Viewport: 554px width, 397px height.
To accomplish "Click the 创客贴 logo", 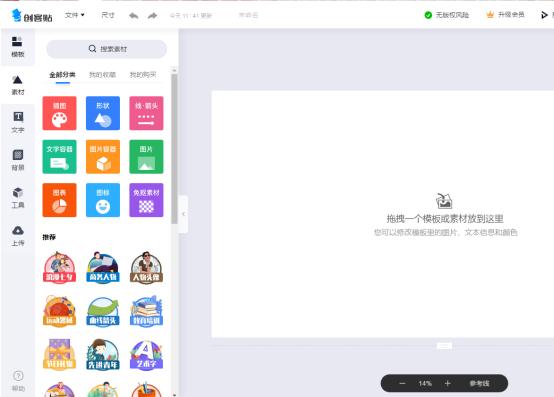I will (32, 16).
